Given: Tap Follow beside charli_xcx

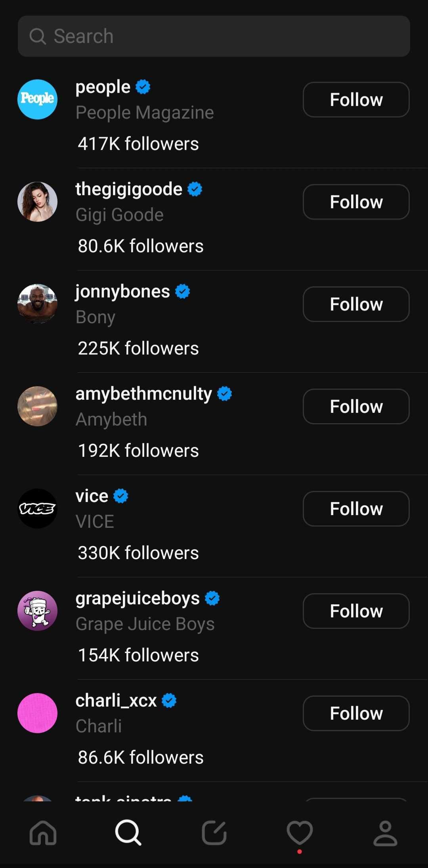Looking at the screenshot, I should [356, 713].
